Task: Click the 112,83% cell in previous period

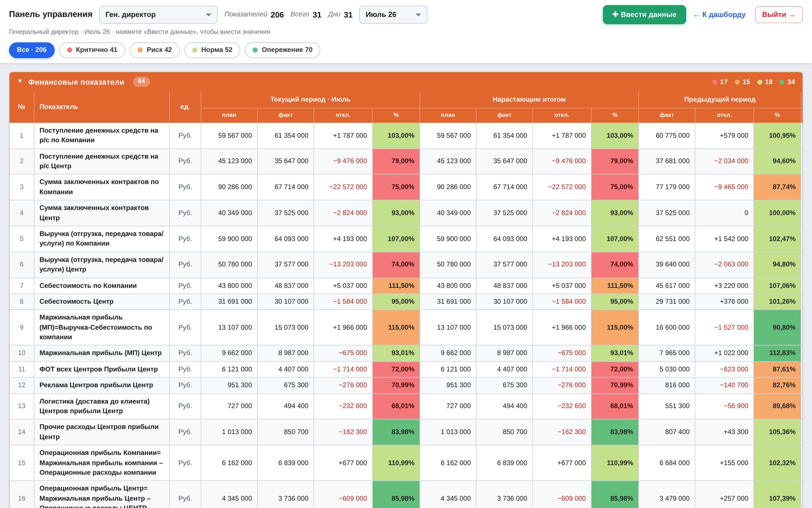Action: pyautogui.click(x=777, y=353)
